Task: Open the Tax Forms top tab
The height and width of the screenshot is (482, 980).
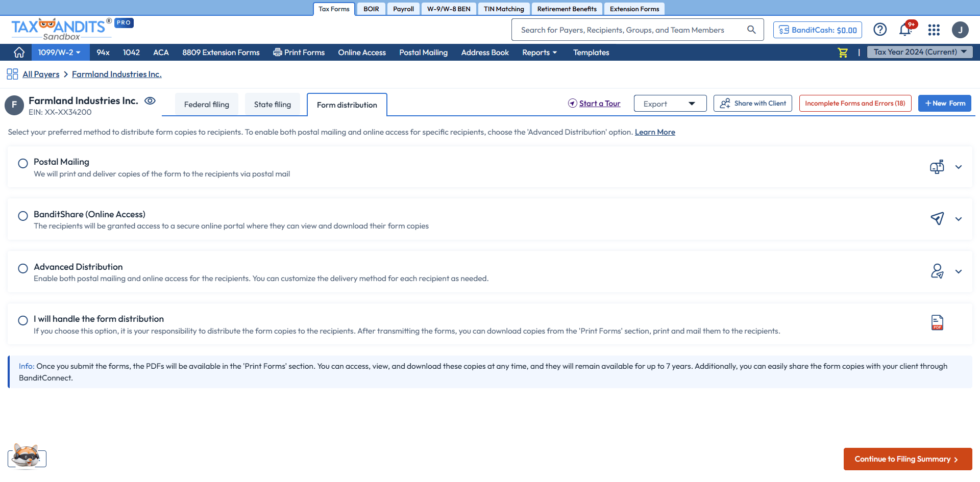Action: point(334,9)
